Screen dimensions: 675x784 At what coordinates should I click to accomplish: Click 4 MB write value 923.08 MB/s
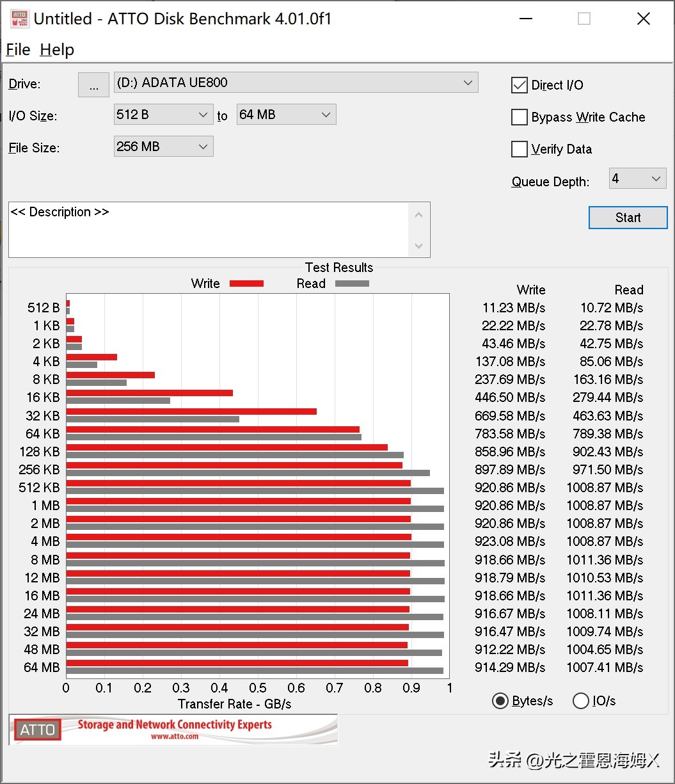coord(510,541)
